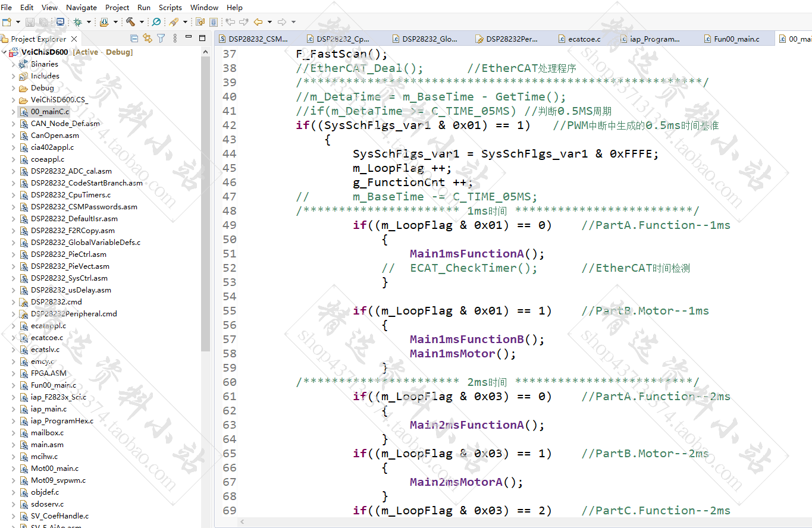Image resolution: width=812 pixels, height=528 pixels.
Task: Click the Build hammer icon
Action: (x=130, y=22)
